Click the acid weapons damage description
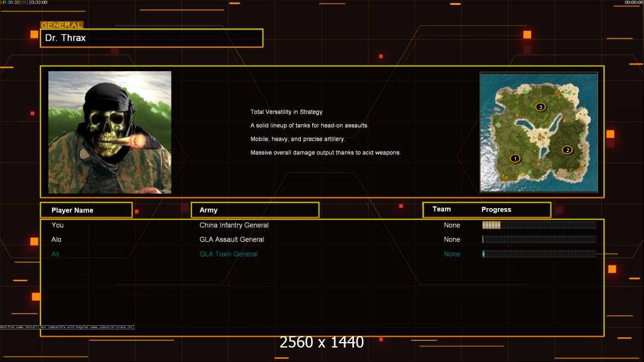The width and height of the screenshot is (644, 362). pyautogui.click(x=326, y=153)
